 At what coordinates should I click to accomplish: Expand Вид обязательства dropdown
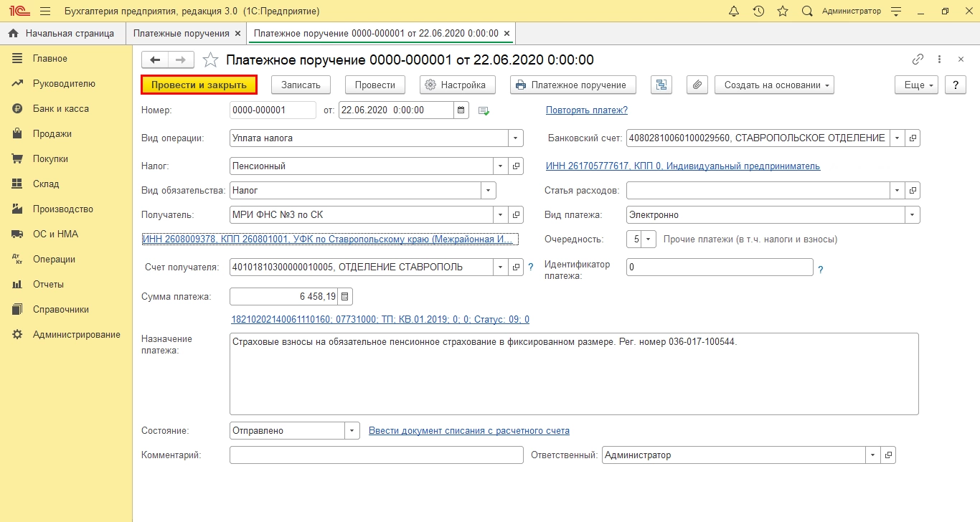pos(489,191)
